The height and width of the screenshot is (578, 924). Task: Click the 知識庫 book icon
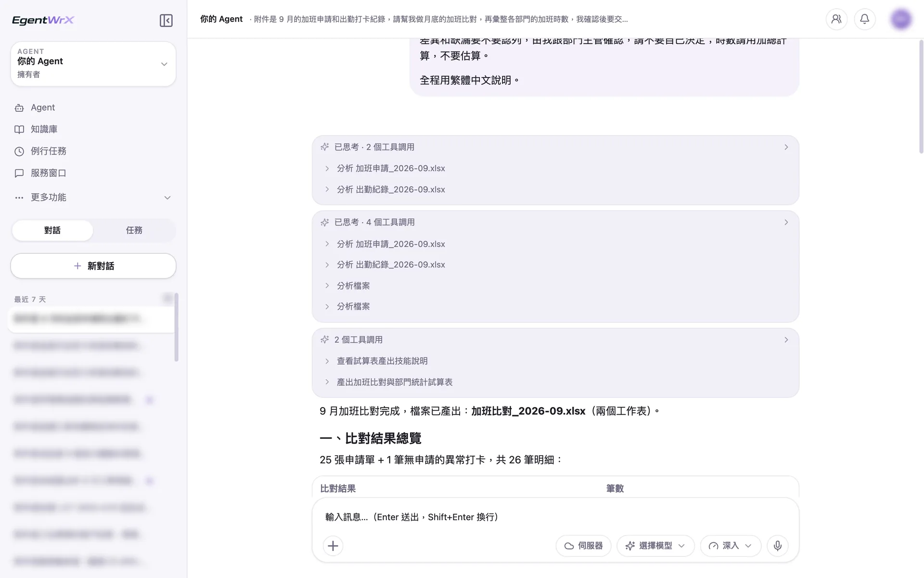point(19,130)
